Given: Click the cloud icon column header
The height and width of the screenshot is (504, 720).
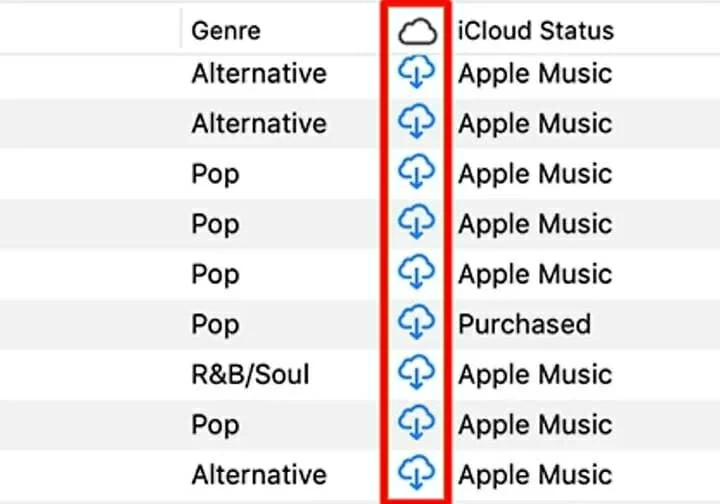Looking at the screenshot, I should pos(417,30).
